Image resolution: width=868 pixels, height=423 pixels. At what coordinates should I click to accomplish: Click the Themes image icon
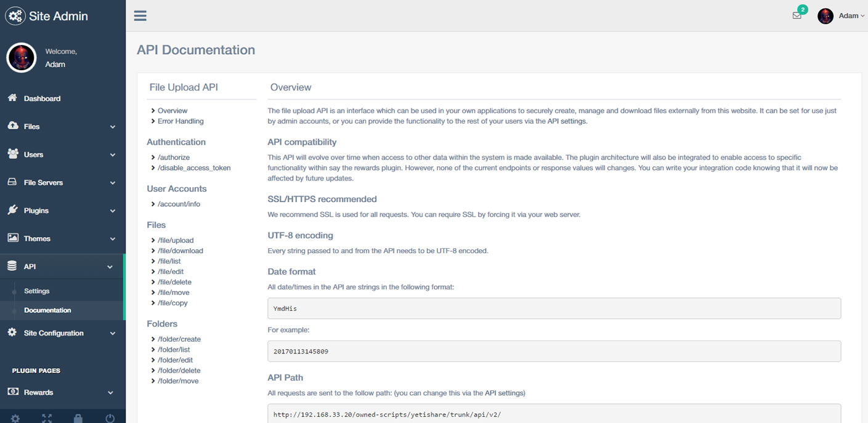click(12, 238)
